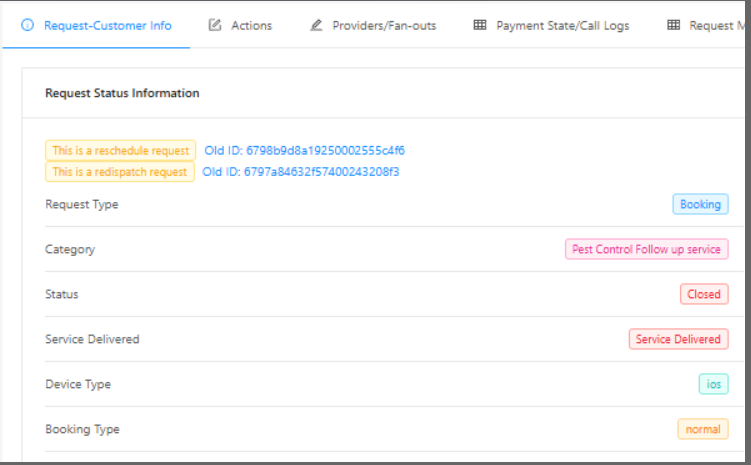751x465 pixels.
Task: Click the normal booking type tag
Action: (702, 429)
